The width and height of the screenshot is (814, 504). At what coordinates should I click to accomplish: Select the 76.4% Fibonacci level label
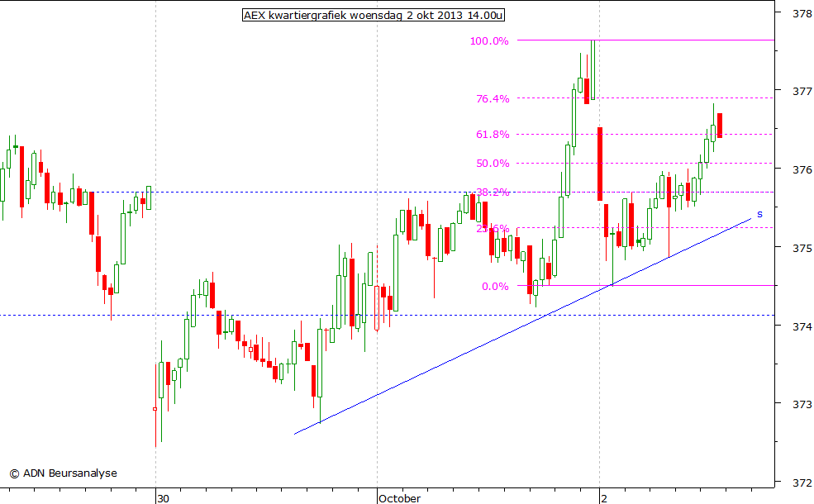tap(493, 98)
